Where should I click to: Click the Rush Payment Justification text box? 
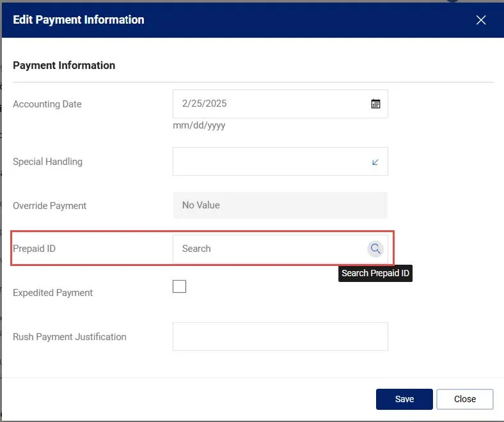(280, 336)
